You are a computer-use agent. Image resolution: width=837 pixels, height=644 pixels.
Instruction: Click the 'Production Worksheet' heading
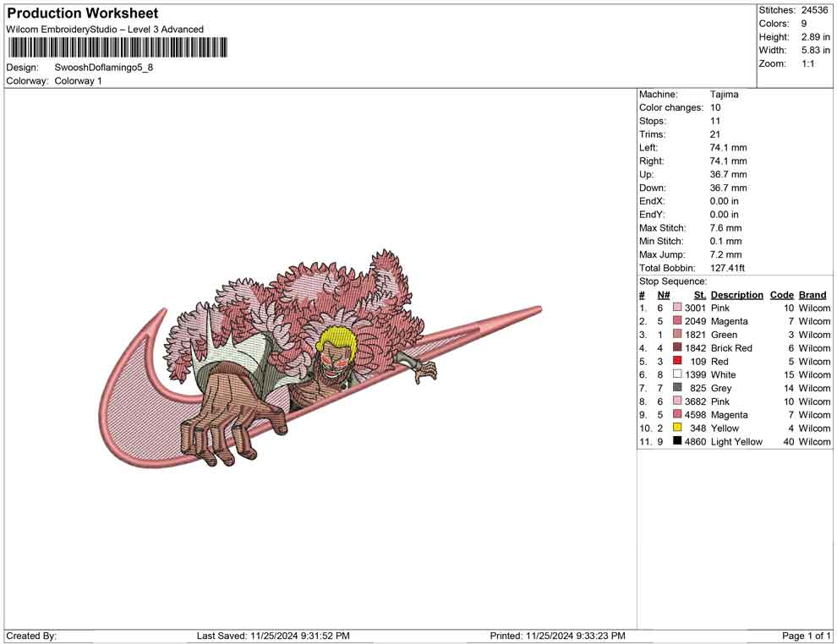83,14
